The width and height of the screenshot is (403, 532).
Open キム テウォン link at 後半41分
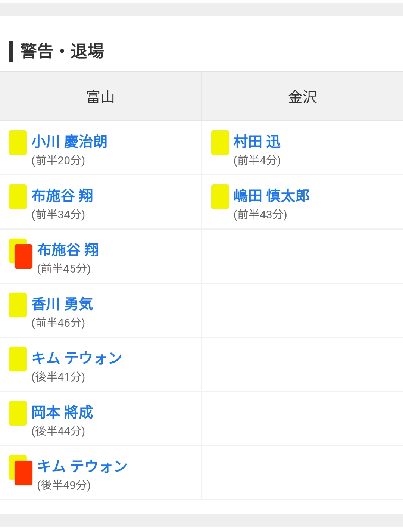click(x=77, y=358)
